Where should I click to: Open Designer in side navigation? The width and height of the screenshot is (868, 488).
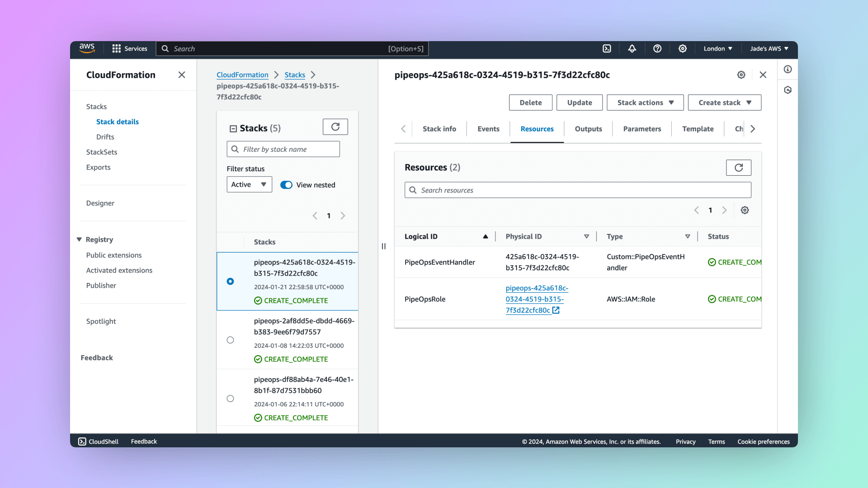[x=100, y=203]
